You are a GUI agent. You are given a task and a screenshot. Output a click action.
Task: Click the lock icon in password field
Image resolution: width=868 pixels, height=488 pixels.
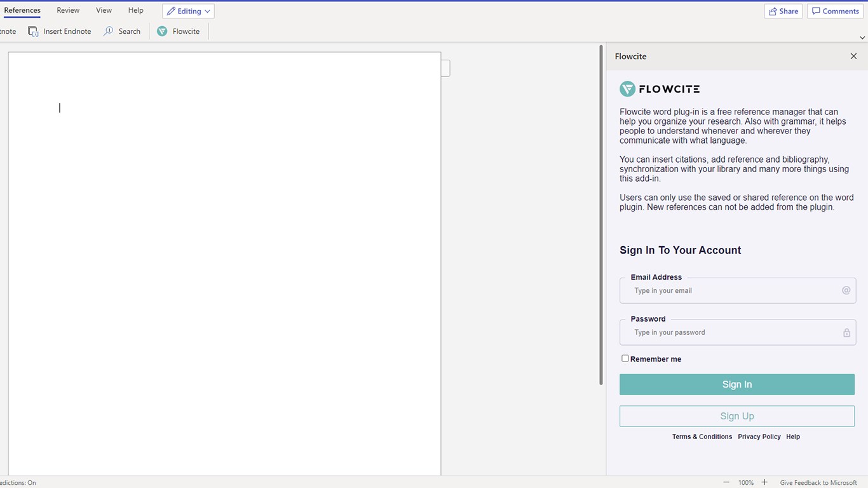coord(846,332)
